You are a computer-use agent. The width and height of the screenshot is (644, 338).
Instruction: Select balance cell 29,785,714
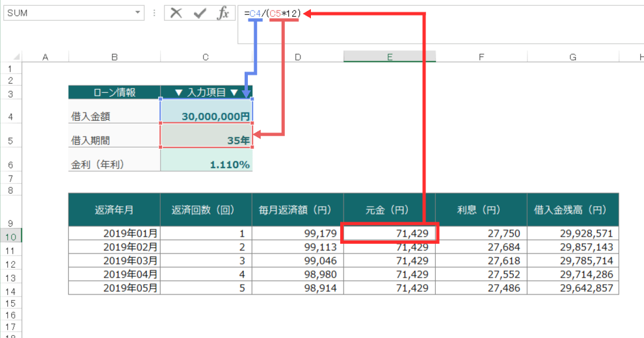(573, 261)
